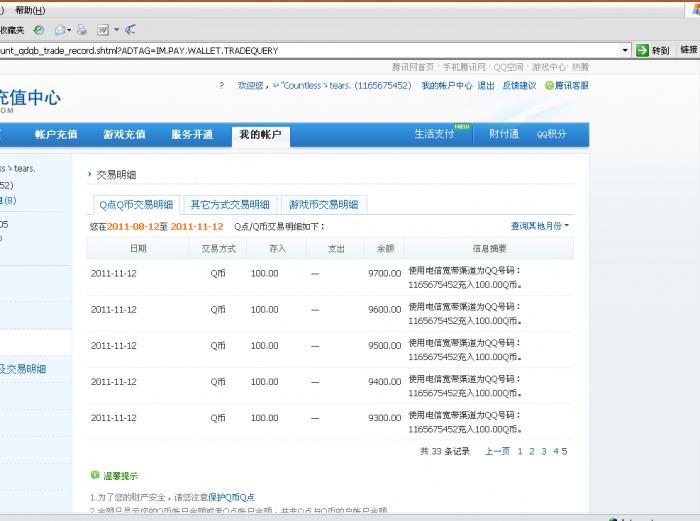The width and height of the screenshot is (700, 521).
Task: Click the 保护Q币Q点 security link
Action: (232, 497)
